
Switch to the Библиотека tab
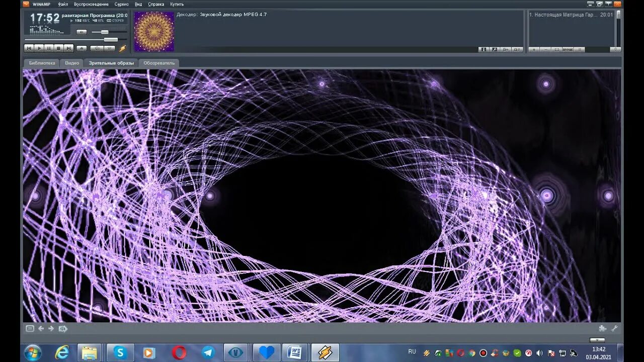click(42, 63)
